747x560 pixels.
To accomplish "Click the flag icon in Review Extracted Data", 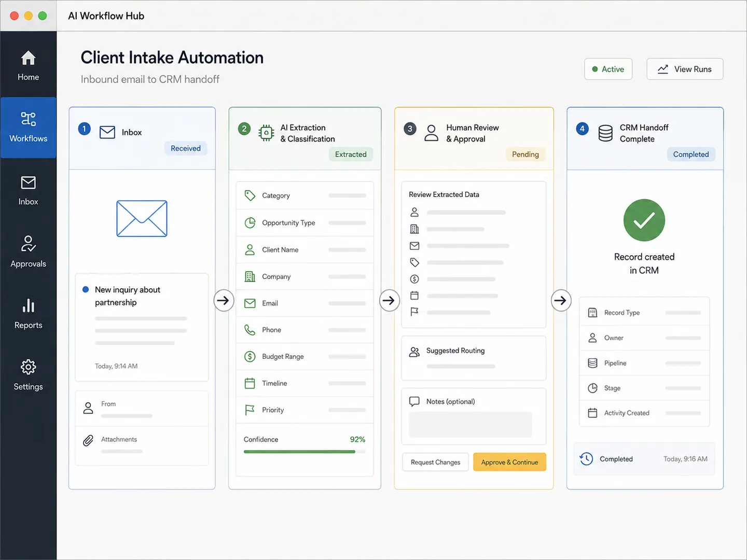I will pyautogui.click(x=414, y=312).
